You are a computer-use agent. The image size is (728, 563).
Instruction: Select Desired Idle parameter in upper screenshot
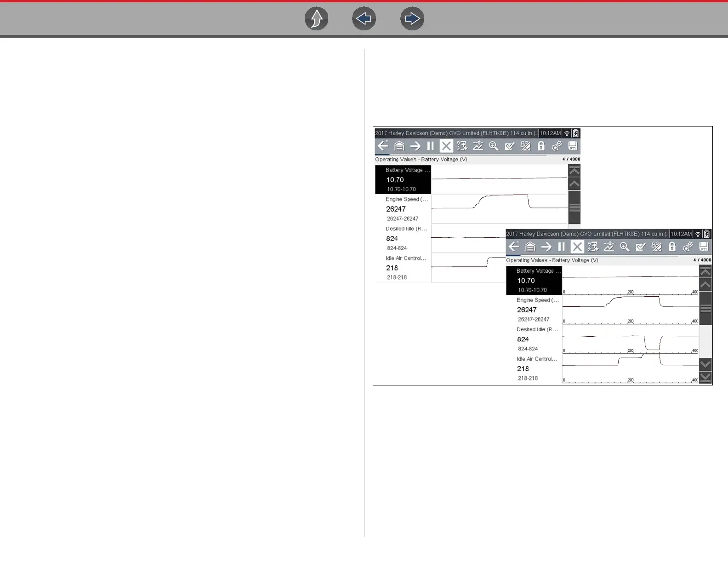(x=403, y=238)
